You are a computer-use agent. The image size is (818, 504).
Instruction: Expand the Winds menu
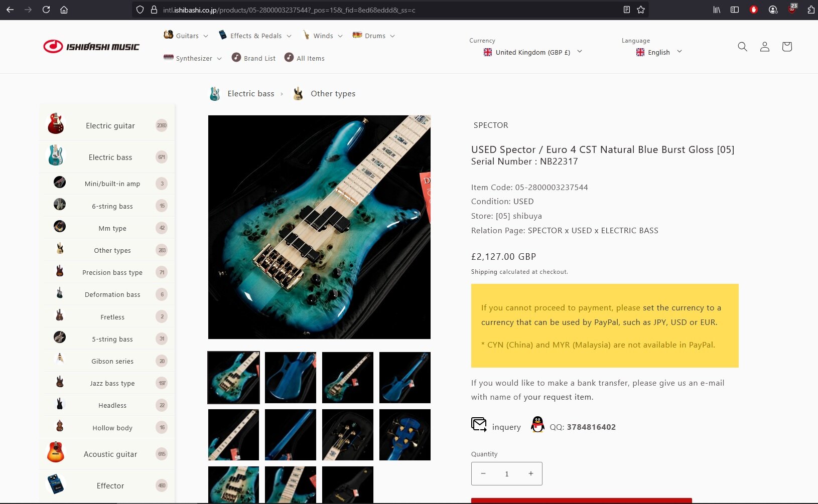323,35
